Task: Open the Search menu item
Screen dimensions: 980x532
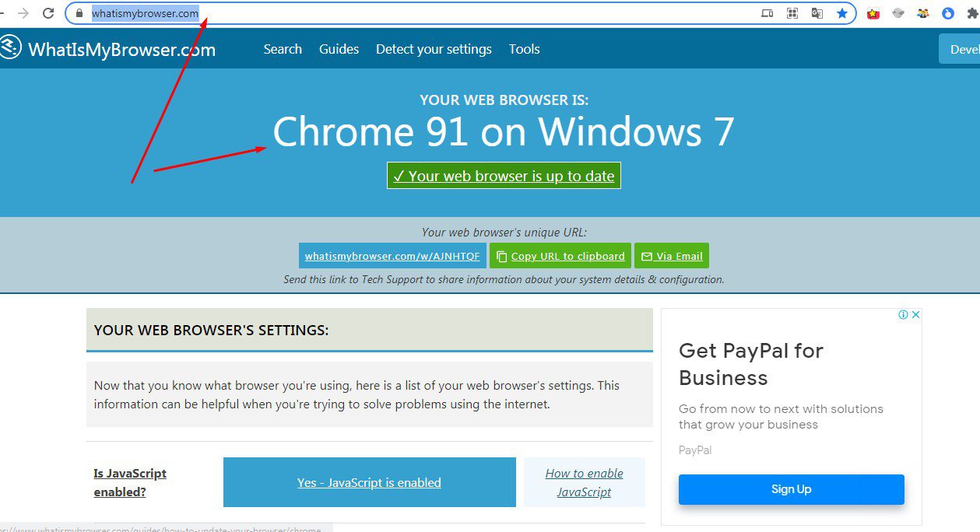Action: tap(283, 49)
